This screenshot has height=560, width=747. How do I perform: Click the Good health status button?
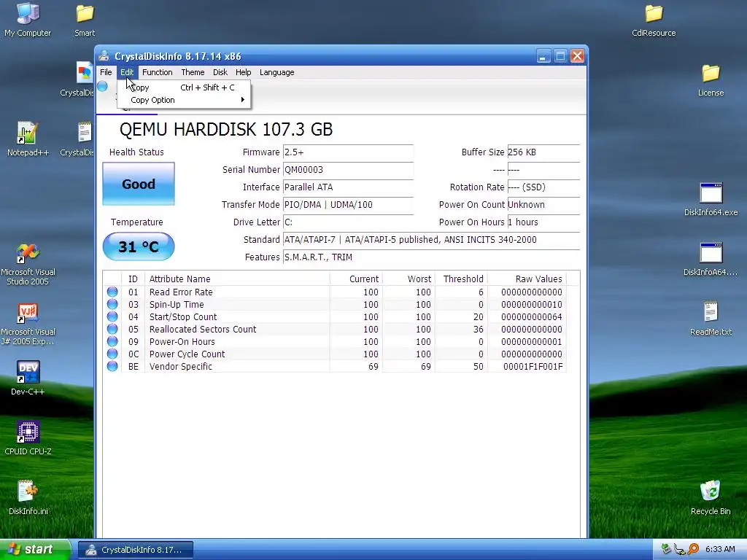click(139, 184)
